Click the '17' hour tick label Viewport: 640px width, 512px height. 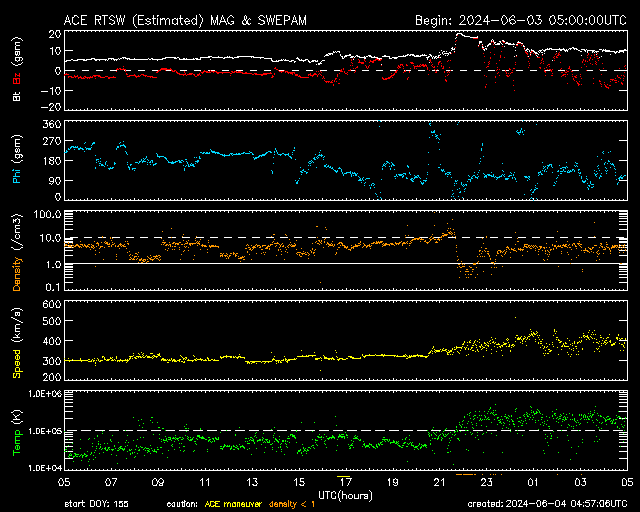point(346,482)
